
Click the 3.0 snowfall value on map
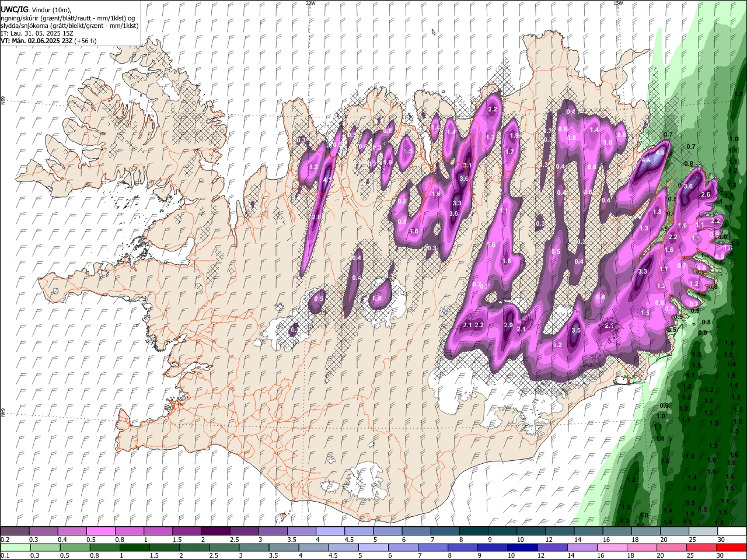(x=453, y=213)
